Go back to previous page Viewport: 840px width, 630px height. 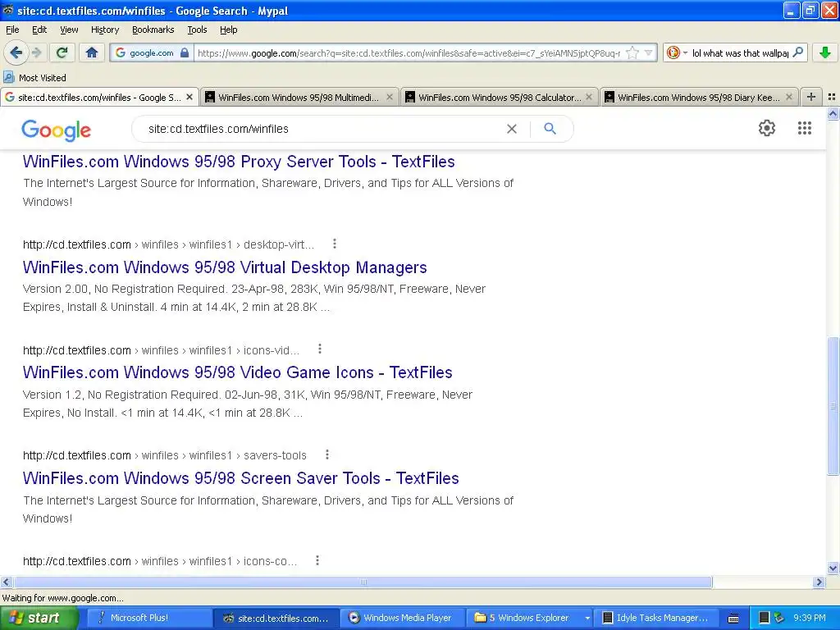[16, 52]
